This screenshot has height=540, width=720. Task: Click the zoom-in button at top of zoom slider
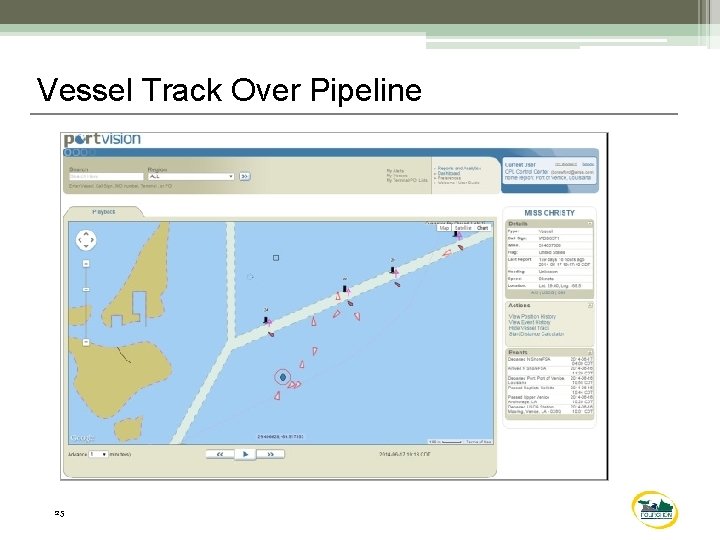click(86, 264)
